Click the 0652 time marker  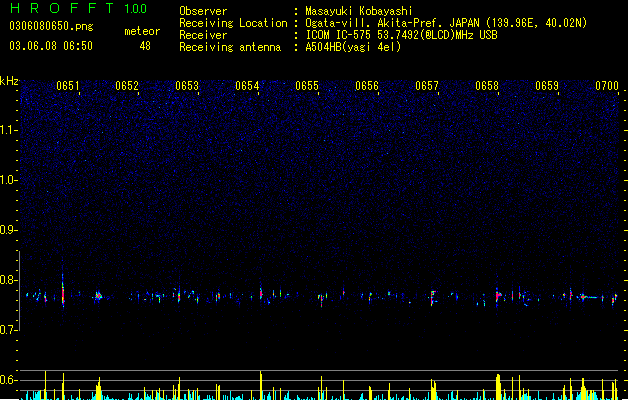click(127, 86)
